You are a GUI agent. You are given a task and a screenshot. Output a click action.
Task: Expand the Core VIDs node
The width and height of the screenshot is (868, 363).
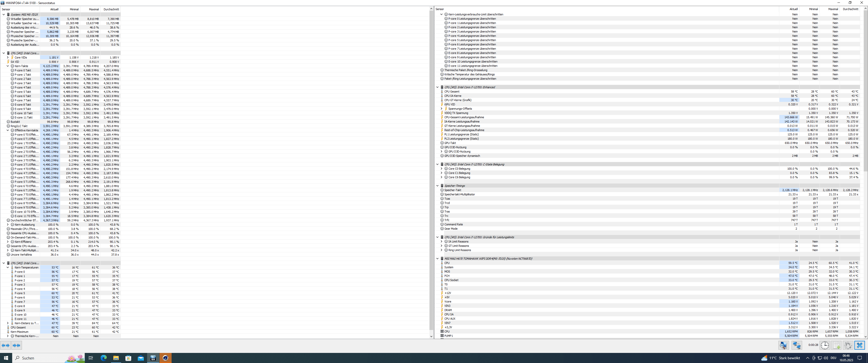8,57
